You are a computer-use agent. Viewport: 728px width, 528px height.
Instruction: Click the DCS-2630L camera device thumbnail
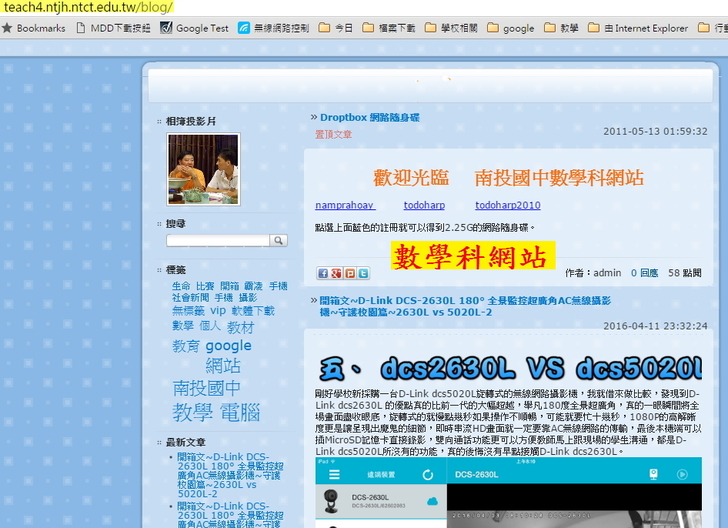(x=331, y=501)
